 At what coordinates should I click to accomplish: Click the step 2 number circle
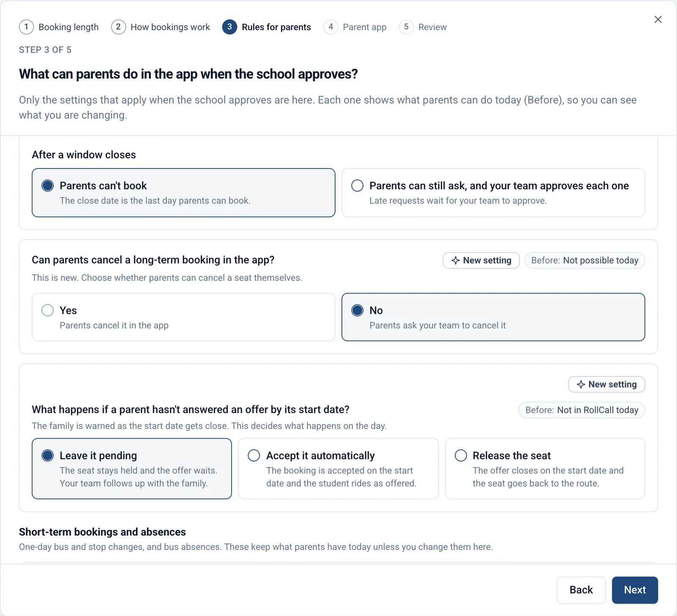pyautogui.click(x=118, y=27)
